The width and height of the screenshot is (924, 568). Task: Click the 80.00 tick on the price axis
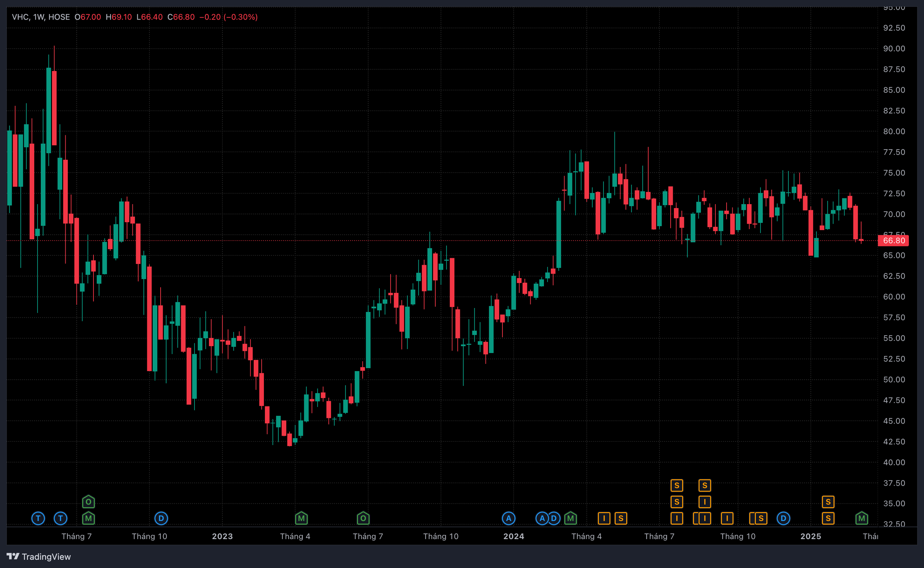[x=894, y=131]
